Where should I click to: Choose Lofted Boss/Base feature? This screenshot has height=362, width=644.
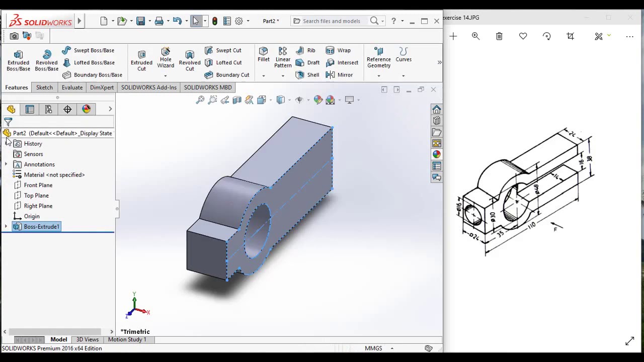click(x=88, y=62)
